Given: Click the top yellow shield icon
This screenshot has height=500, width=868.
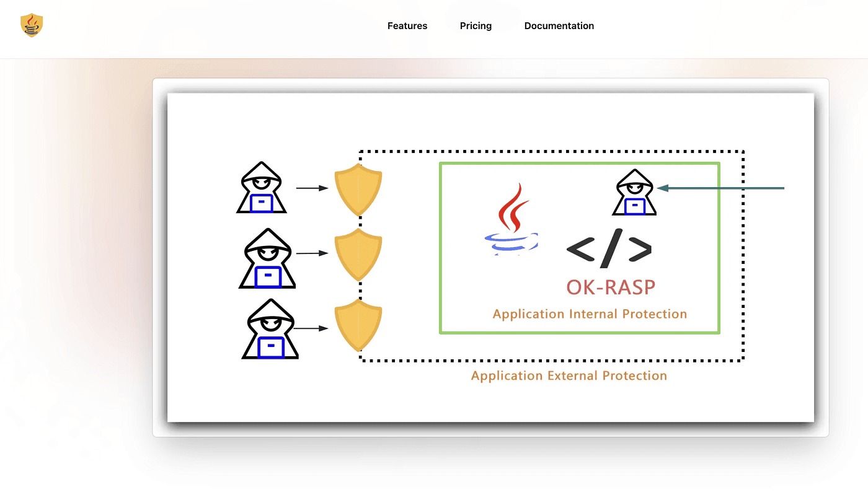Looking at the screenshot, I should pos(358,190).
